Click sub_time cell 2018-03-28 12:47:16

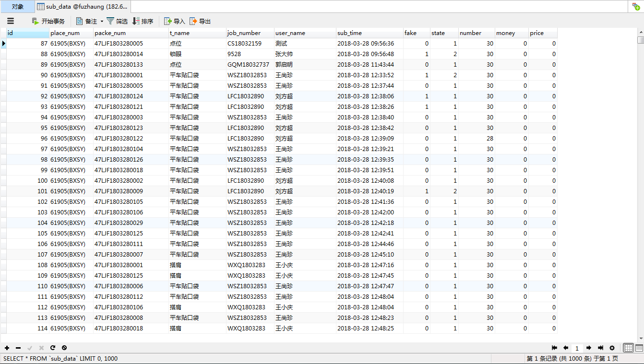coord(370,265)
